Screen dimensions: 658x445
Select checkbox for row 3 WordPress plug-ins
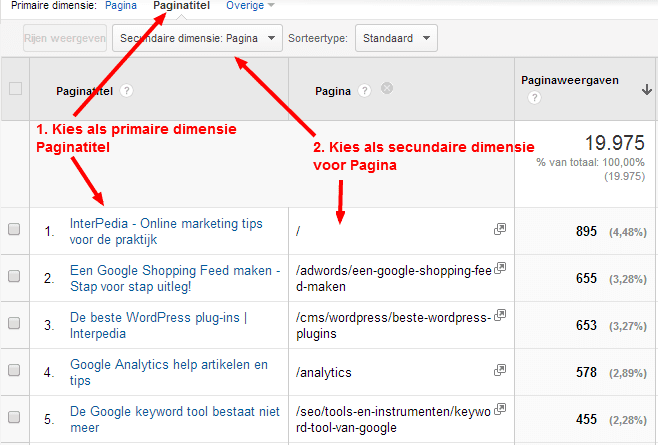click(x=14, y=323)
